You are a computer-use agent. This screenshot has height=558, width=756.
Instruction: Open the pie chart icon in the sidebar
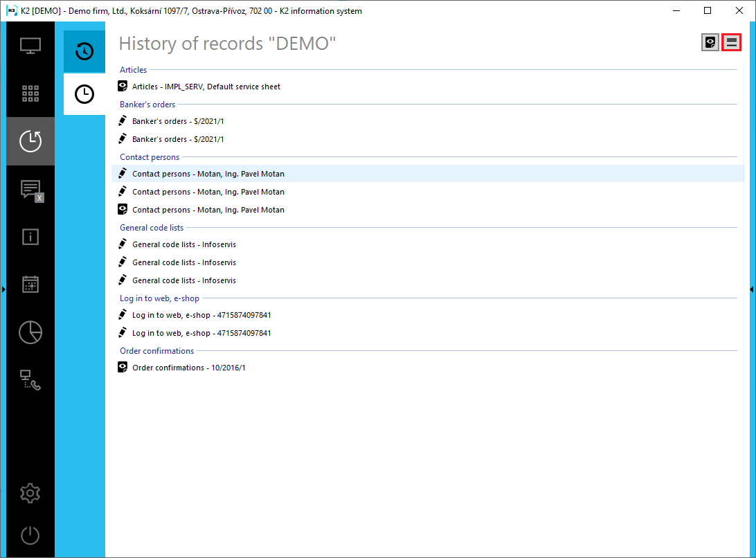tap(30, 332)
